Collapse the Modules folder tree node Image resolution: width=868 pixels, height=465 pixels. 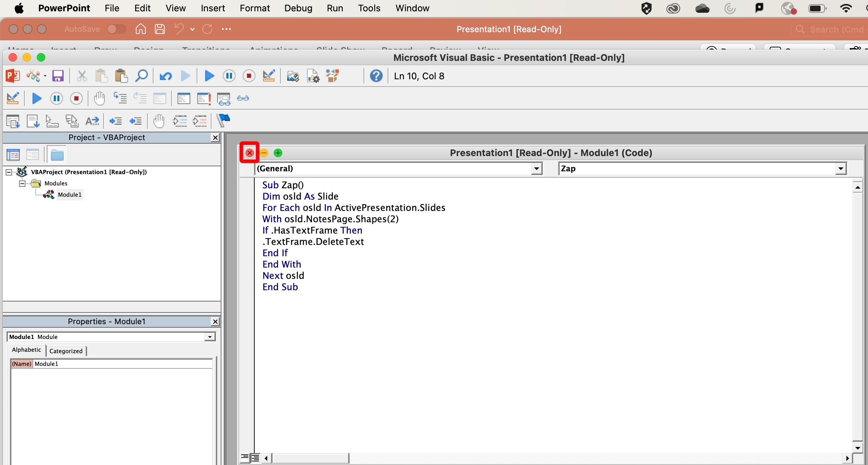click(x=22, y=183)
